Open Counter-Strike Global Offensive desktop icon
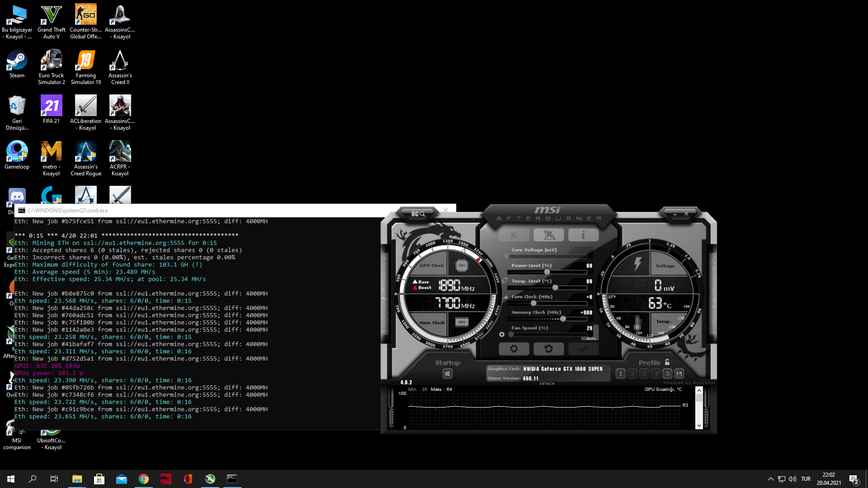This screenshot has width=868, height=488. click(x=85, y=22)
